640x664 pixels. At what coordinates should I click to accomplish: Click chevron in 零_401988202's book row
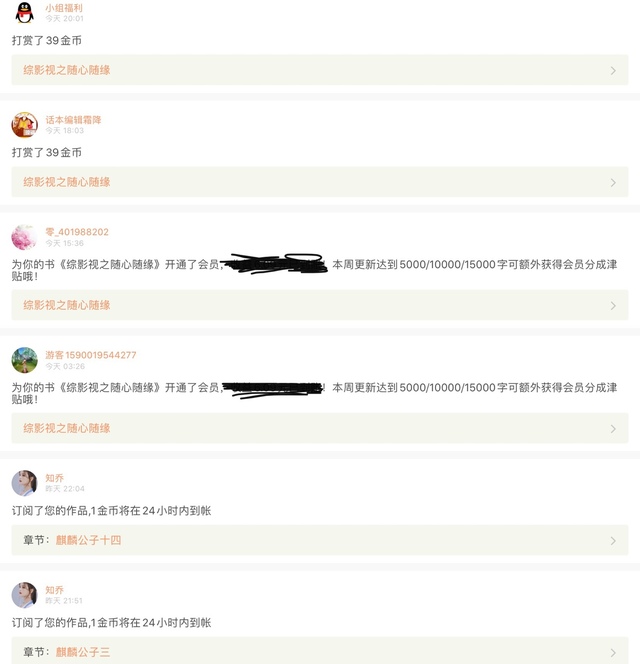pos(613,306)
